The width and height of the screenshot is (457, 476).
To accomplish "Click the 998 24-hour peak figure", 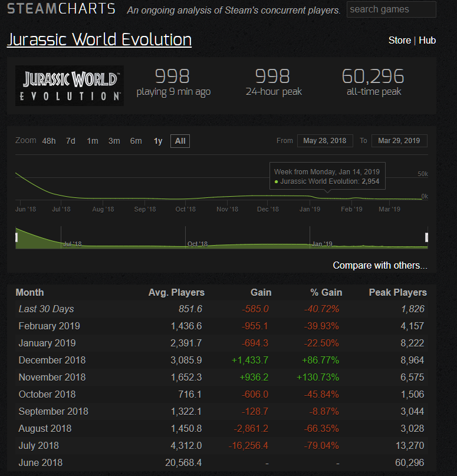I will tap(272, 76).
